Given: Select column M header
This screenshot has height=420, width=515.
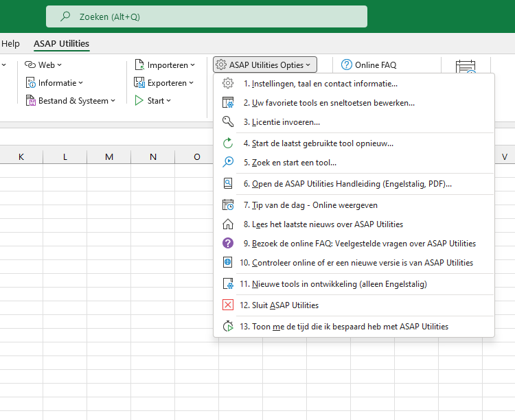Looking at the screenshot, I should (109, 156).
